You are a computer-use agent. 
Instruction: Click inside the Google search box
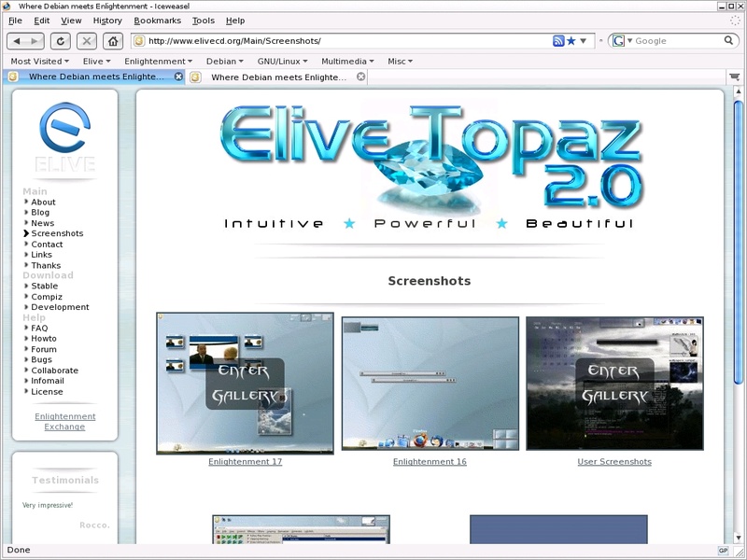click(678, 41)
